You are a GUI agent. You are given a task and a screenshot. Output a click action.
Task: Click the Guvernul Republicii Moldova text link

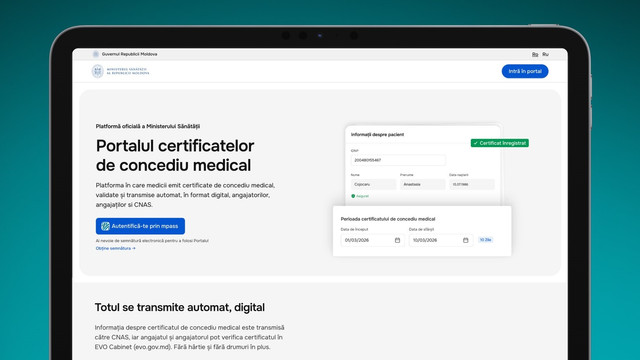click(129, 54)
